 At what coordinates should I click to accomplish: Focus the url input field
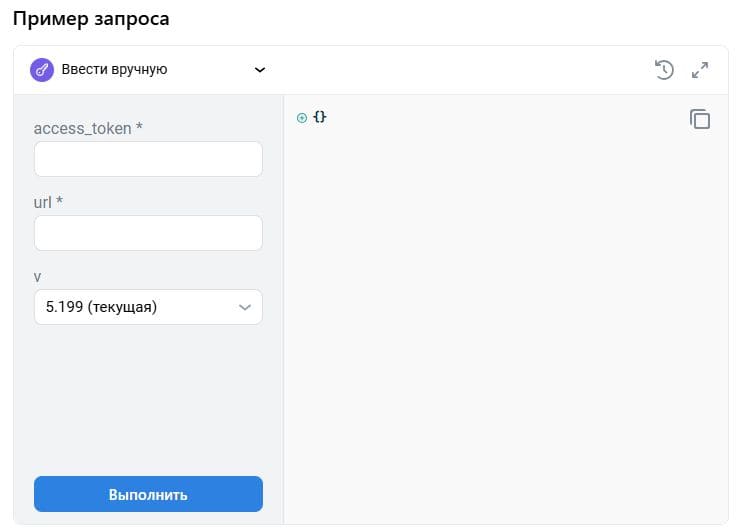148,233
